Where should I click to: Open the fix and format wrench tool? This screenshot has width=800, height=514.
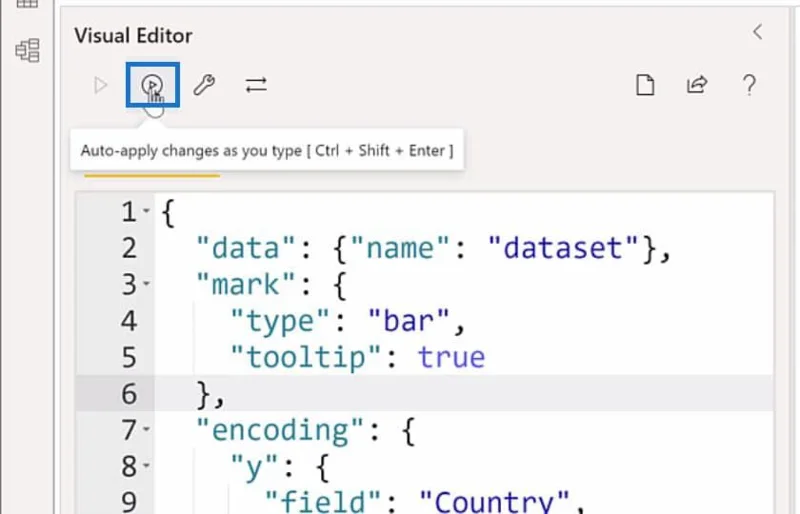204,85
